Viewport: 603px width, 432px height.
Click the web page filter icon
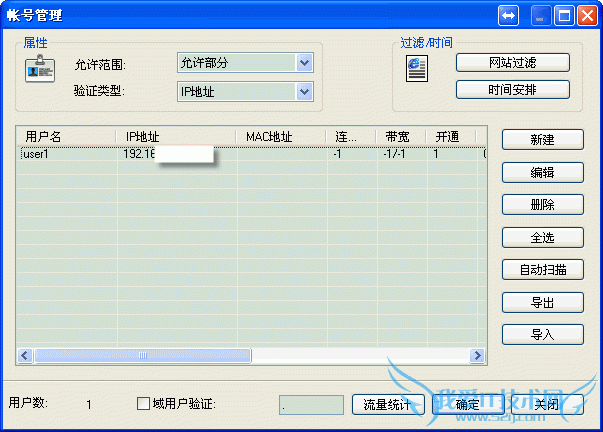point(417,68)
